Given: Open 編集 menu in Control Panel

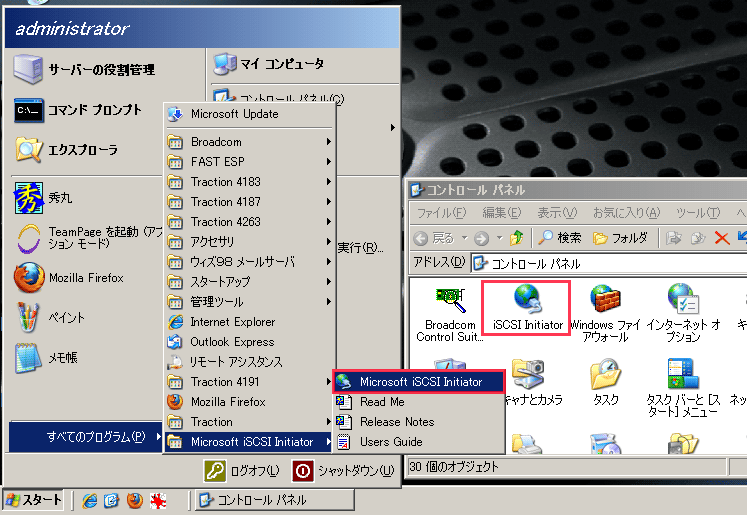Looking at the screenshot, I should point(502,213).
